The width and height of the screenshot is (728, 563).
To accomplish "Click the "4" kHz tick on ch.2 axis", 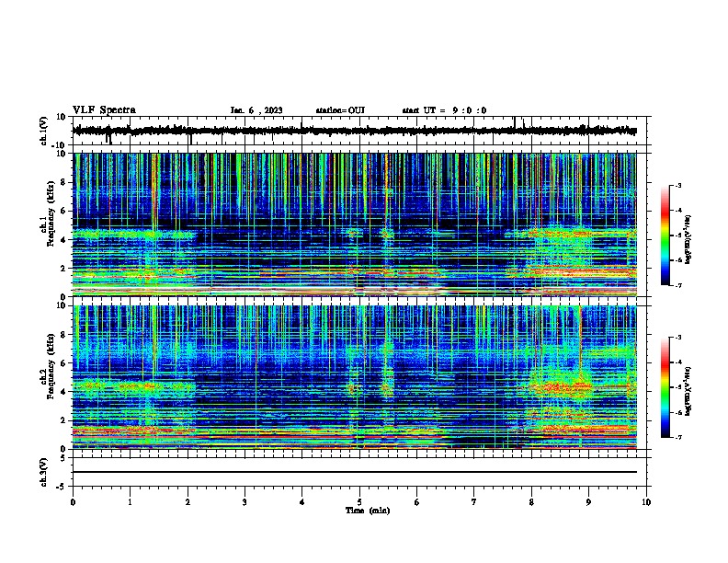I will (63, 392).
